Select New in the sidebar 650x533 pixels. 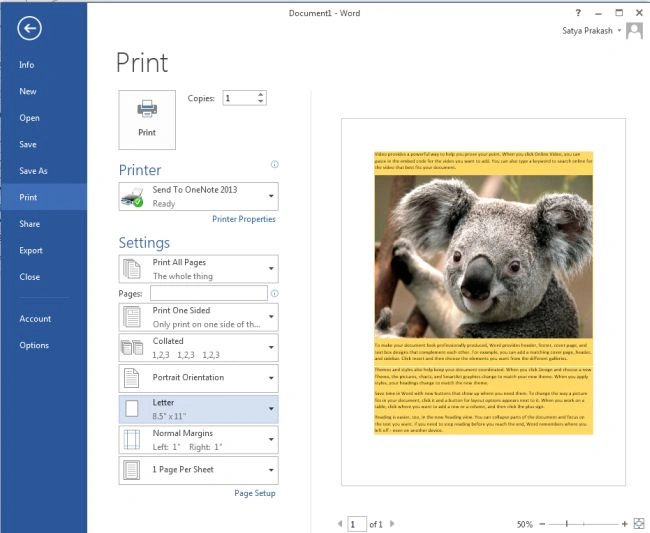click(x=44, y=91)
